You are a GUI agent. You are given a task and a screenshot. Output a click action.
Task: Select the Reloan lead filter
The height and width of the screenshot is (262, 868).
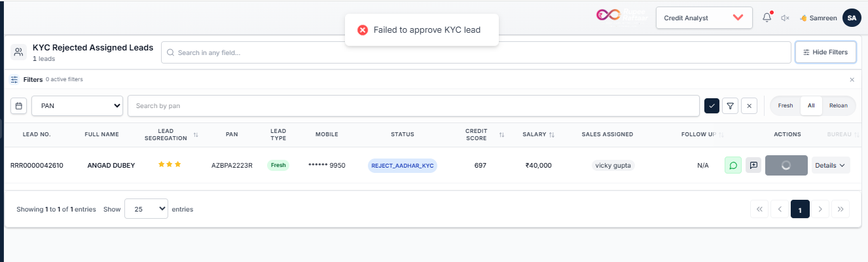pyautogui.click(x=838, y=105)
